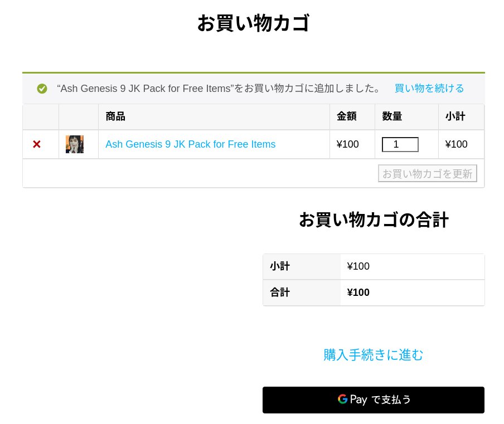Click the 合計 label in cart totals

tap(280, 293)
